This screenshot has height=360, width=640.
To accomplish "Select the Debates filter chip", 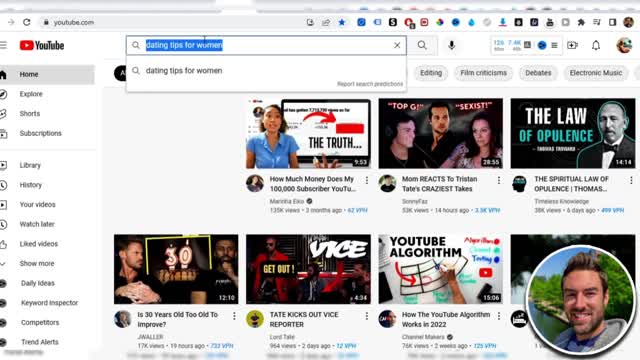I will click(538, 73).
